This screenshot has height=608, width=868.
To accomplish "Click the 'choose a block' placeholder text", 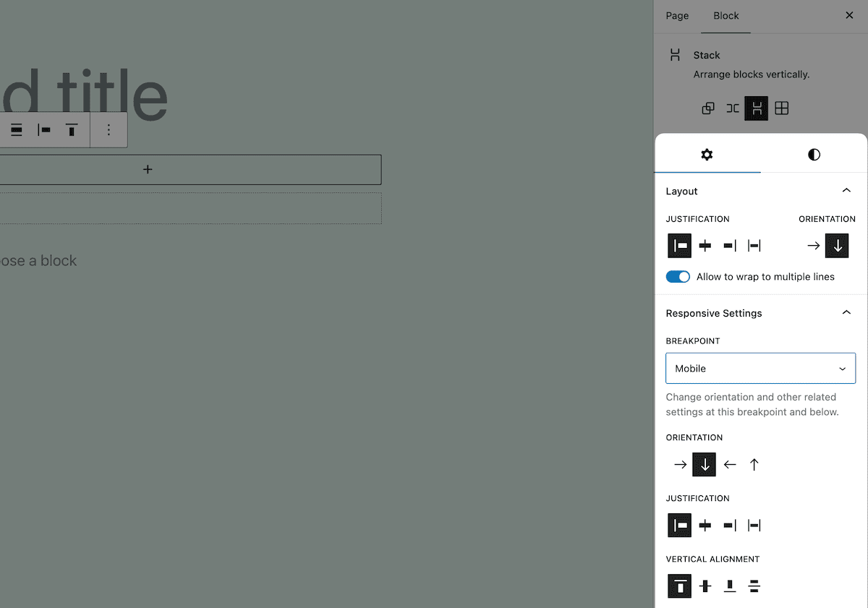I will click(x=38, y=261).
